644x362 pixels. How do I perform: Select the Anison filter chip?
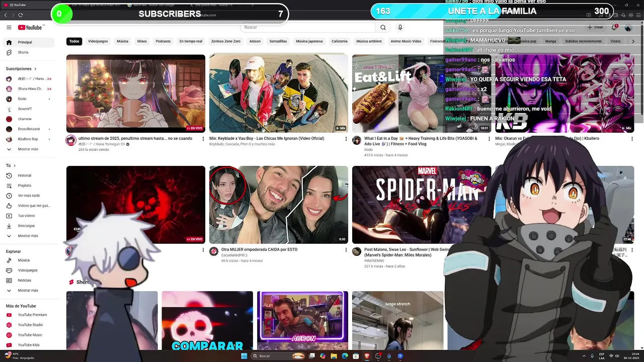click(x=255, y=41)
